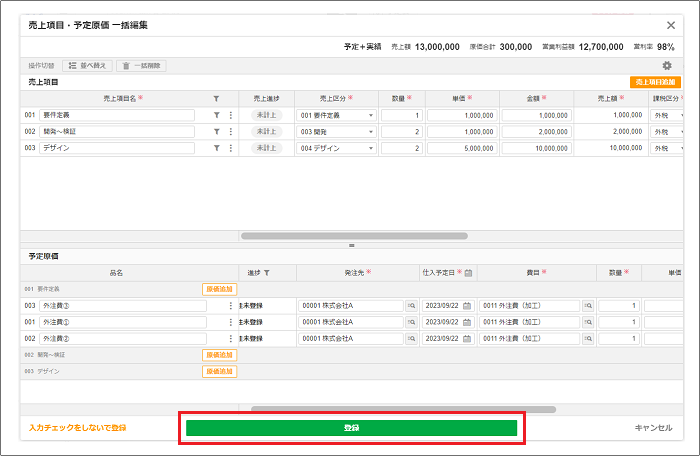Viewport: 700px width, 456px height.
Task: Click the filter icon in 進捗 column header
Action: coord(267,273)
